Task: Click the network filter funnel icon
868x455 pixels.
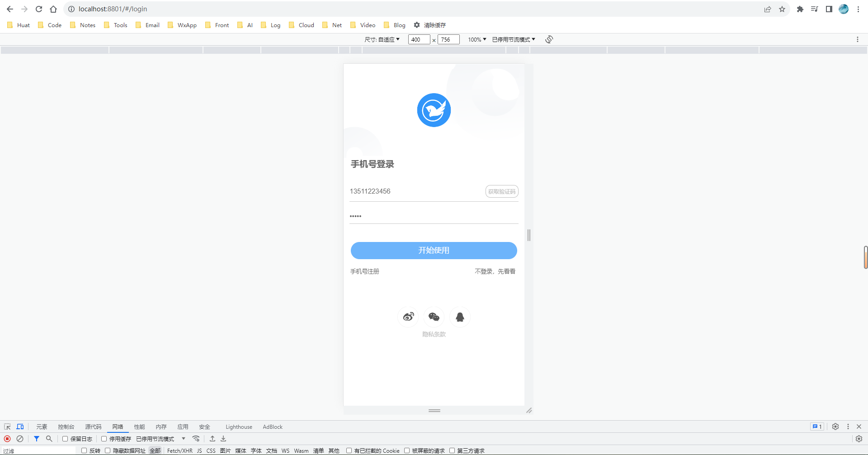Action: point(37,439)
